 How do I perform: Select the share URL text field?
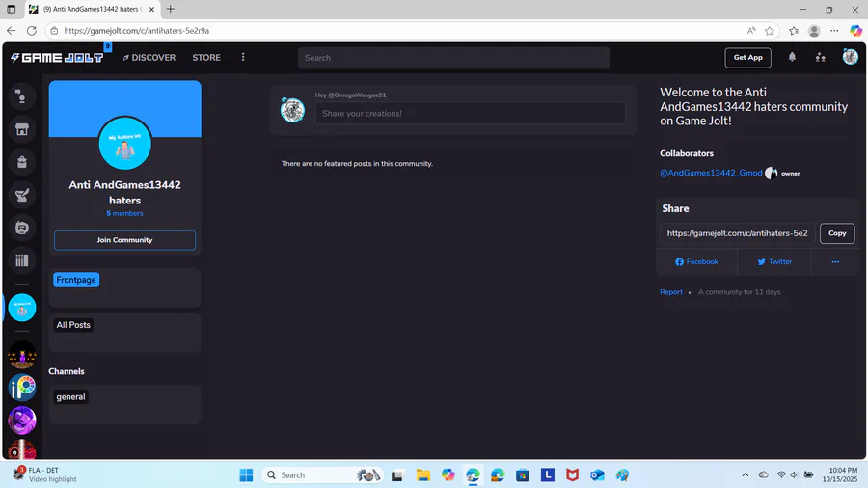click(738, 233)
